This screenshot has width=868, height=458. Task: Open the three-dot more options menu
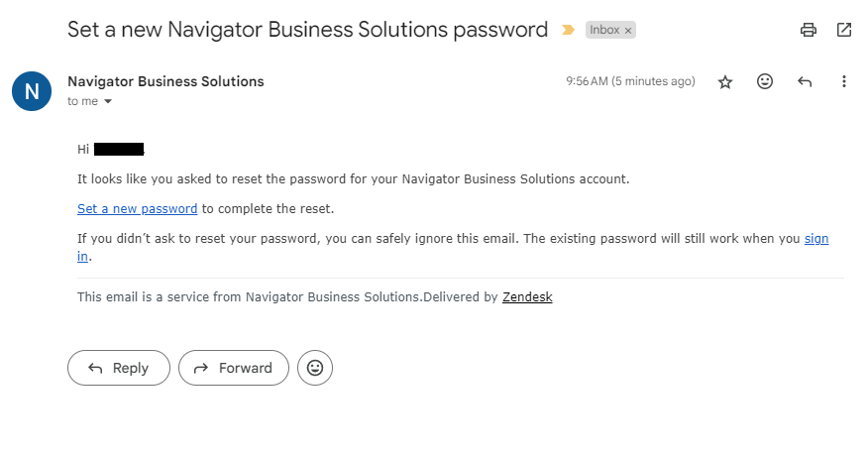click(x=843, y=81)
